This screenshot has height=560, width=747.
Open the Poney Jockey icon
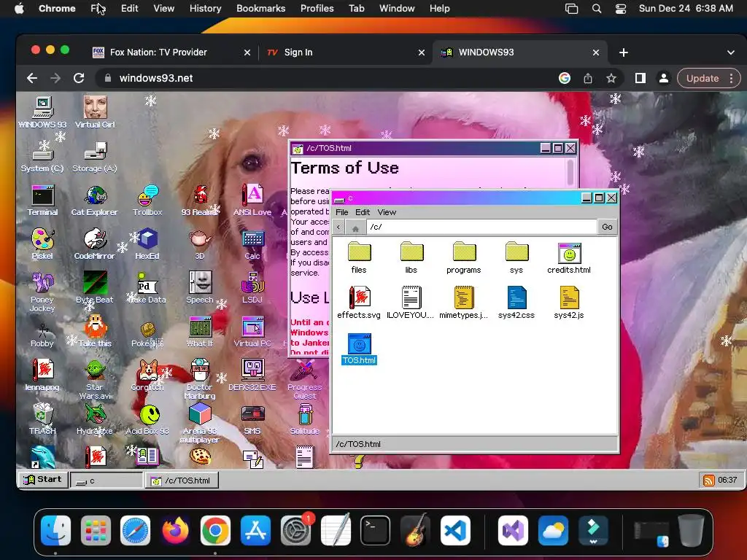coord(42,292)
